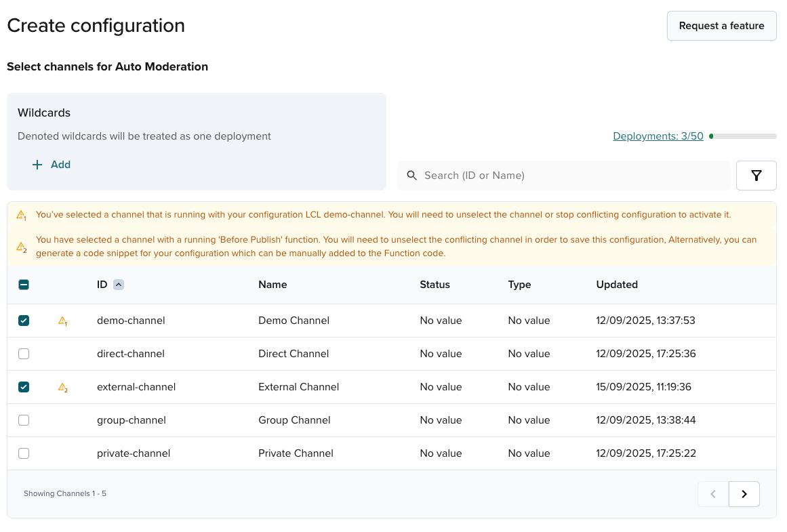Uncheck the demo-channel checkbox

[24, 321]
